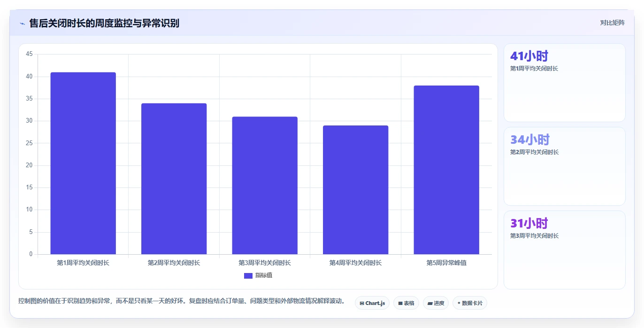Click the title 售后关闭时长的周度监控与异常识别
The image size is (644, 328).
pyautogui.click(x=104, y=23)
